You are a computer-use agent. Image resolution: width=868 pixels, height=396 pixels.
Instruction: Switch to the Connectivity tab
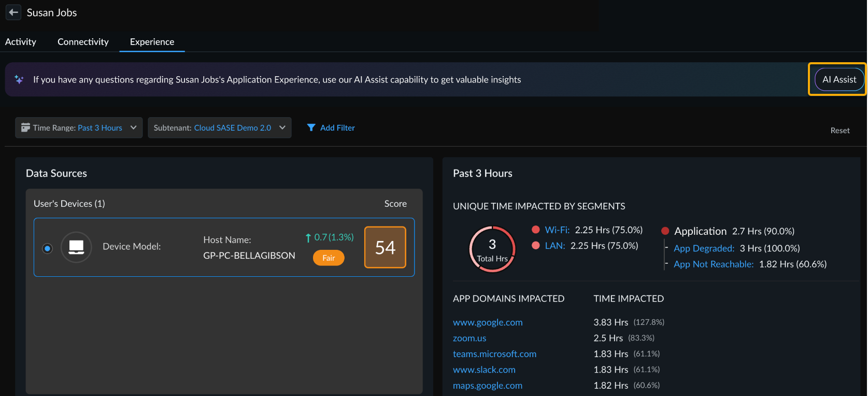coord(83,42)
